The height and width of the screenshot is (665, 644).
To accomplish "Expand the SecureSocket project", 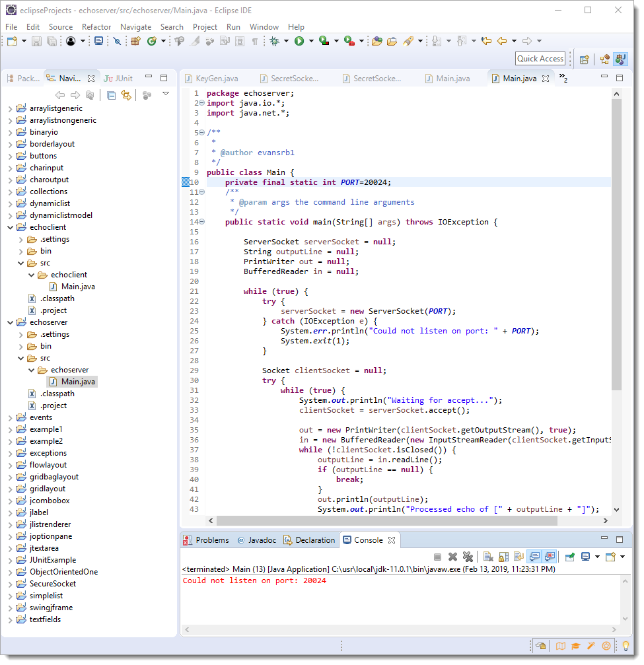I will click(x=10, y=584).
